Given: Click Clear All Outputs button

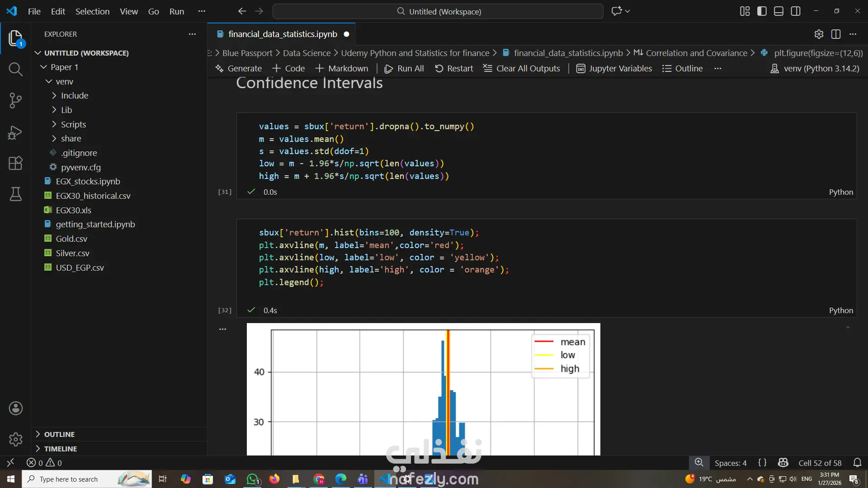Looking at the screenshot, I should pyautogui.click(x=521, y=69).
